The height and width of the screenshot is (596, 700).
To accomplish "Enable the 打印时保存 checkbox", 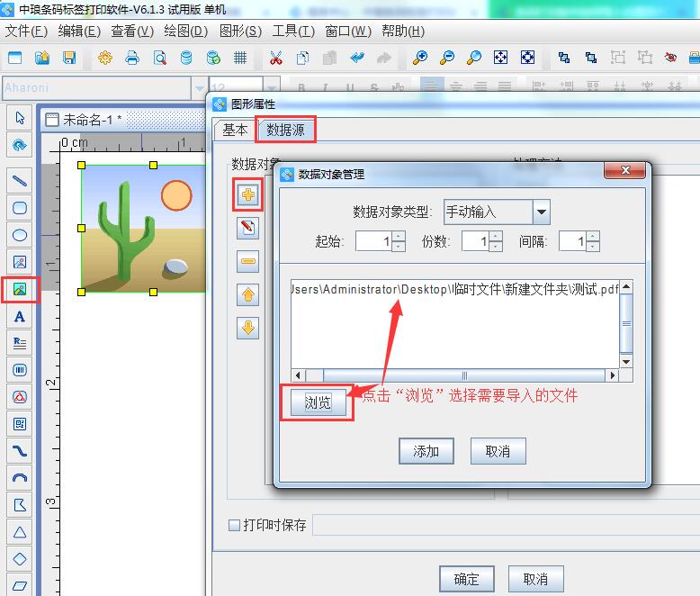I will [235, 525].
